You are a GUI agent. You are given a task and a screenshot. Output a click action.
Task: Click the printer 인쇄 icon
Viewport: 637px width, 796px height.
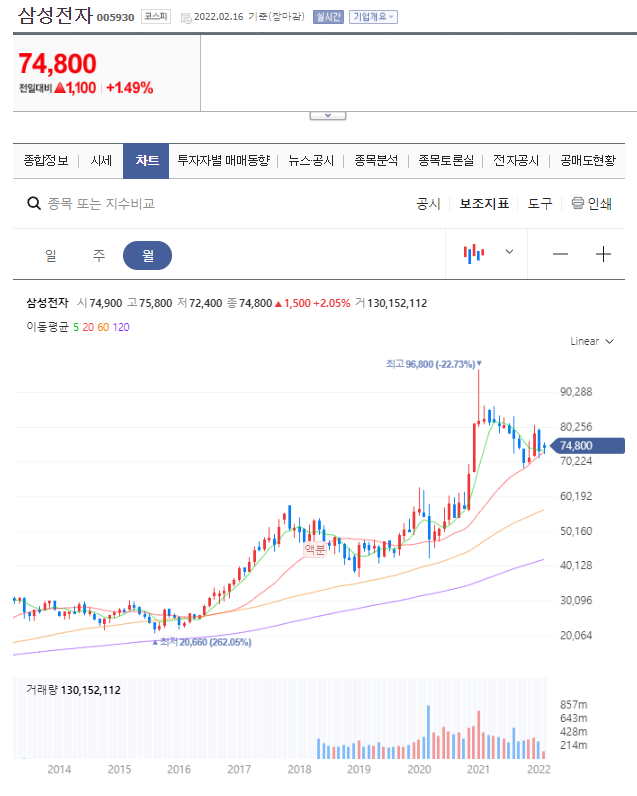[578, 203]
